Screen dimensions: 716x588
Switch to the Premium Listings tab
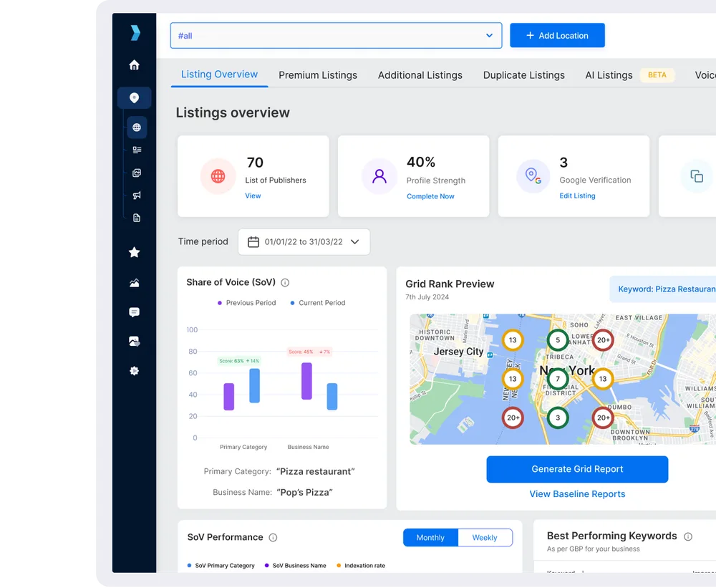coord(318,75)
